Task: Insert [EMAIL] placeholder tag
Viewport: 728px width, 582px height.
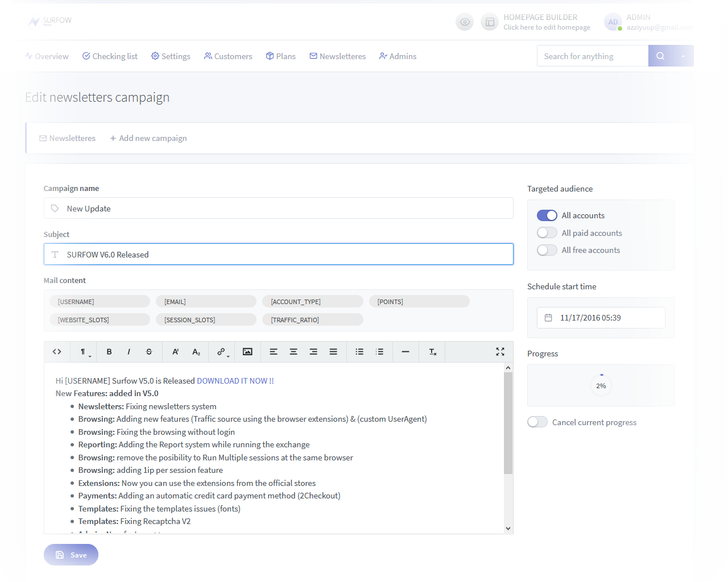Action: click(206, 302)
